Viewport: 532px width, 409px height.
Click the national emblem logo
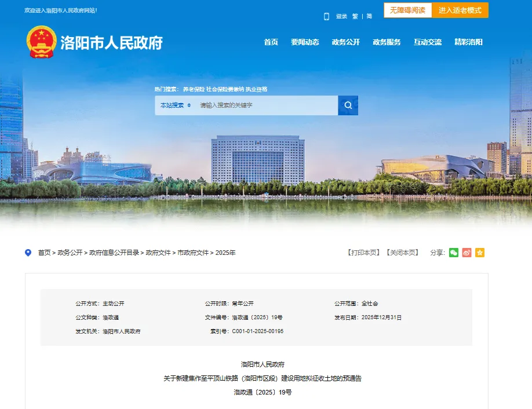tap(41, 42)
